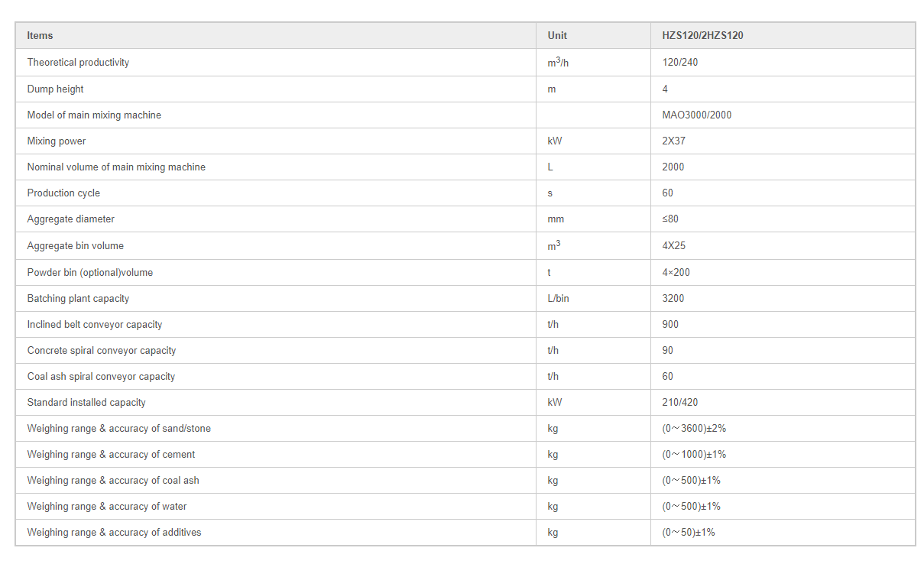This screenshot has height=564, width=924.
Task: Select Coal ash spiral conveyor capacity label
Action: (x=101, y=377)
